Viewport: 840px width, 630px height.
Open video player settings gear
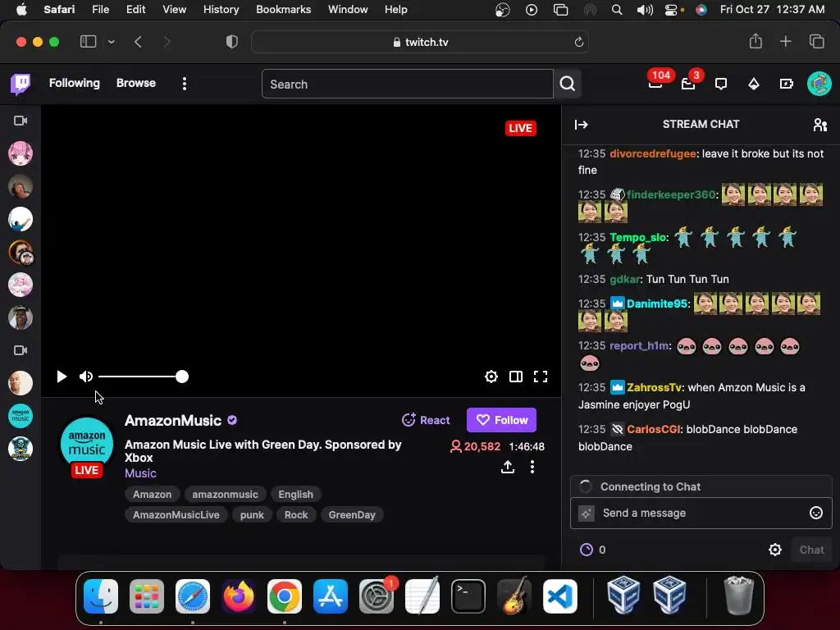click(491, 377)
